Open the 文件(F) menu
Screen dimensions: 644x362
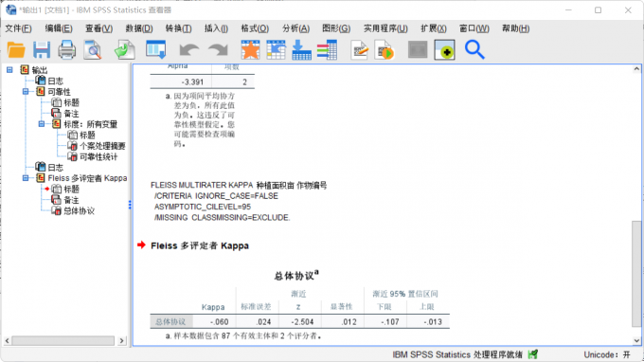click(x=18, y=28)
